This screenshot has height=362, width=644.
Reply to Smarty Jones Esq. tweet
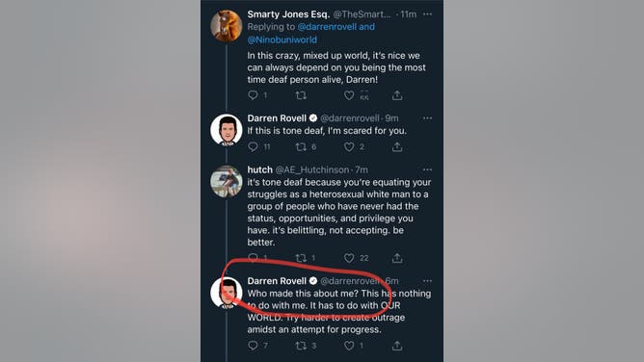click(253, 95)
